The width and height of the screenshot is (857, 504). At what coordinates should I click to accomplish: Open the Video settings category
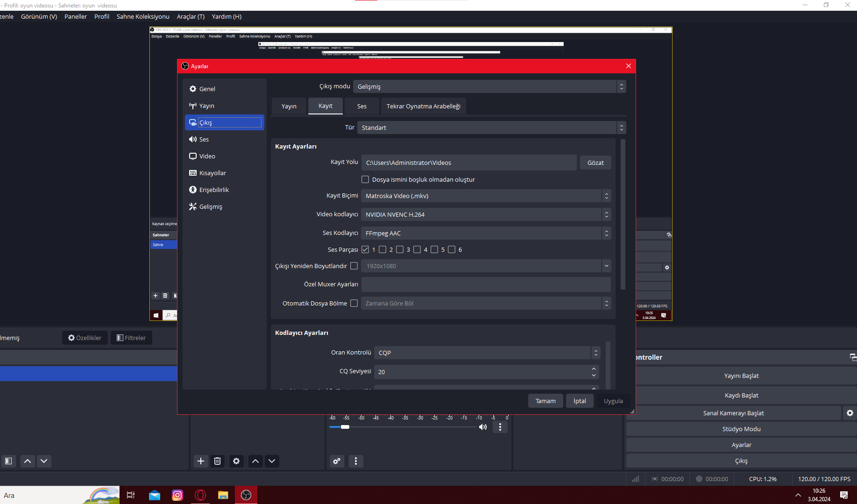tap(225, 156)
